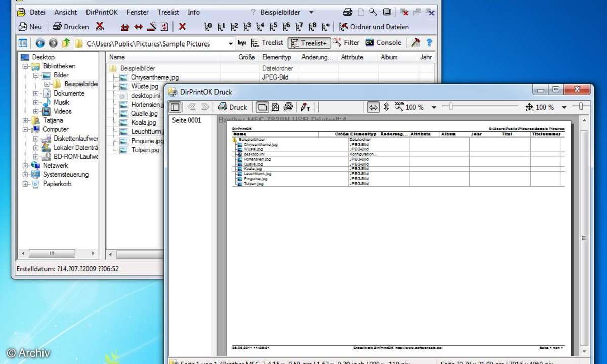Open the Beispielbilder dropdown

[x=311, y=12]
